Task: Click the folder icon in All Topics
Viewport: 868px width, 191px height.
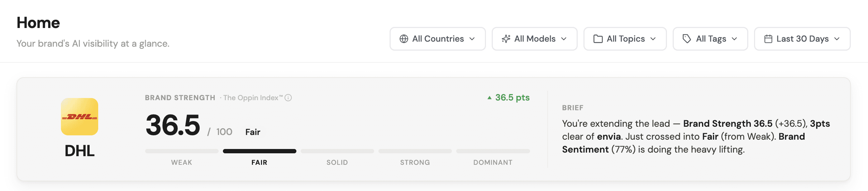Action: (598, 39)
